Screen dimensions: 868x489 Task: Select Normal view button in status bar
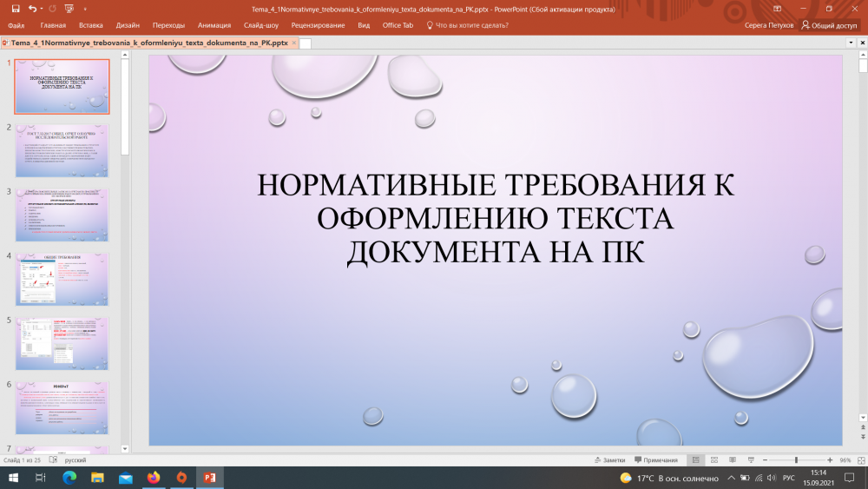pos(695,459)
